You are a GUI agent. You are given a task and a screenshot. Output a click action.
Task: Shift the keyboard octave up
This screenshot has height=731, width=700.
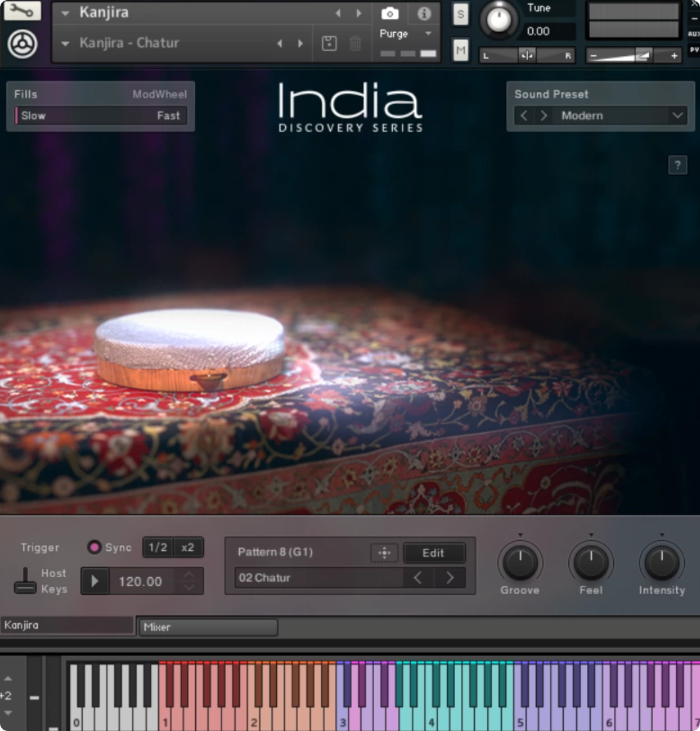tap(8, 678)
